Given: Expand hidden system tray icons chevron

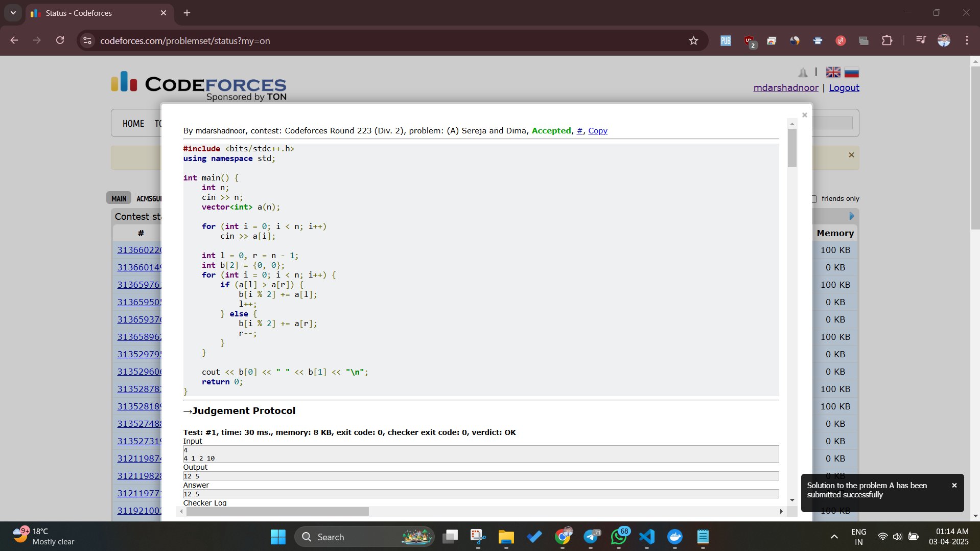Looking at the screenshot, I should coord(834,537).
